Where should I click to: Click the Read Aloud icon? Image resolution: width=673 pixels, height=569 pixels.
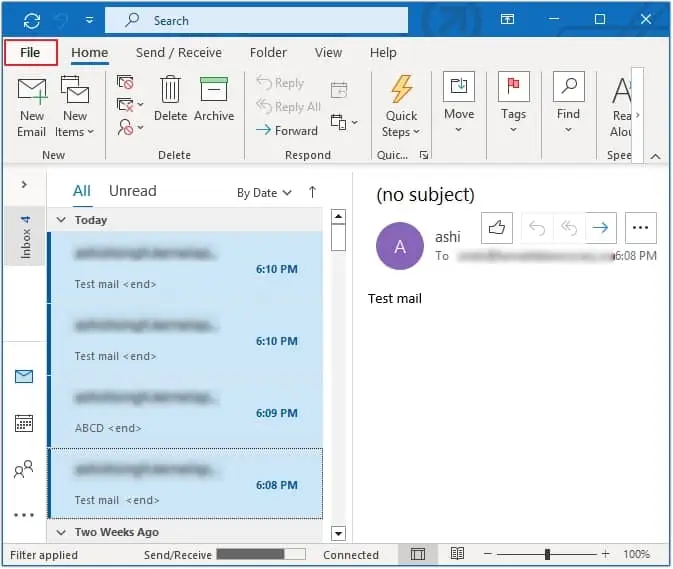(621, 105)
